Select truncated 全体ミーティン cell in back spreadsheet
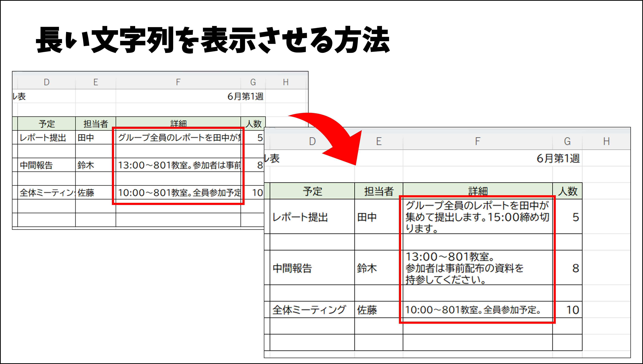The height and width of the screenshot is (364, 643). 47,192
